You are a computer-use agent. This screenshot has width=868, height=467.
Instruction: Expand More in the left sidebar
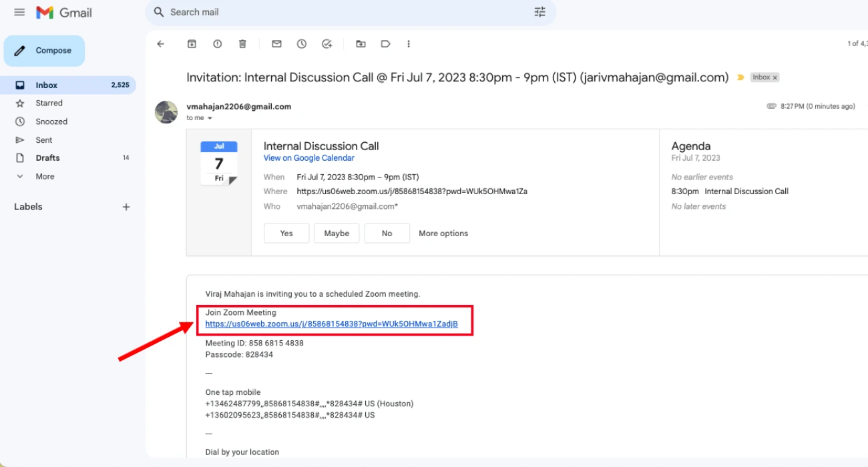[45, 177]
